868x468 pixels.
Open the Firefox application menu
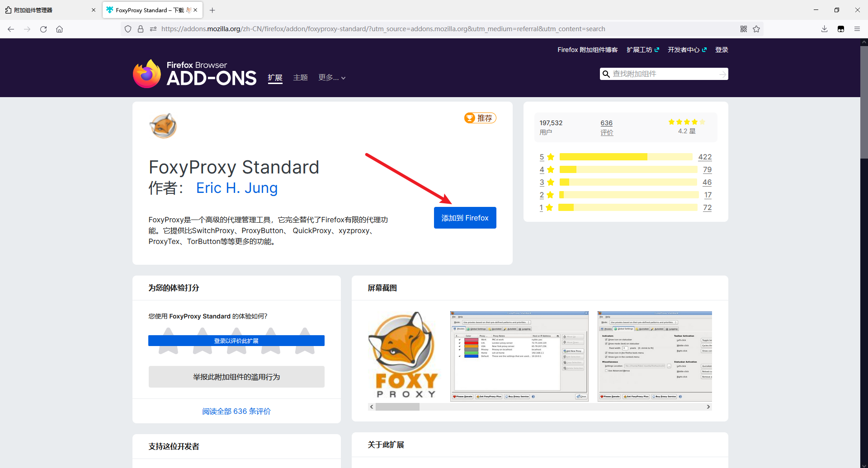tap(857, 29)
